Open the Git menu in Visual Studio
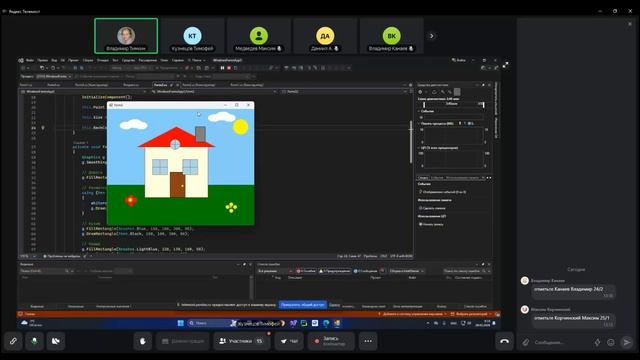 [63, 60]
